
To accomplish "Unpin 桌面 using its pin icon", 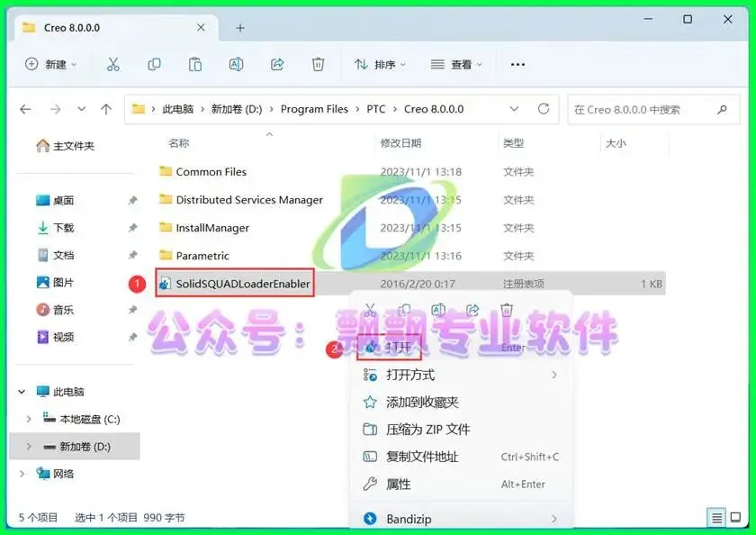I will click(x=132, y=200).
